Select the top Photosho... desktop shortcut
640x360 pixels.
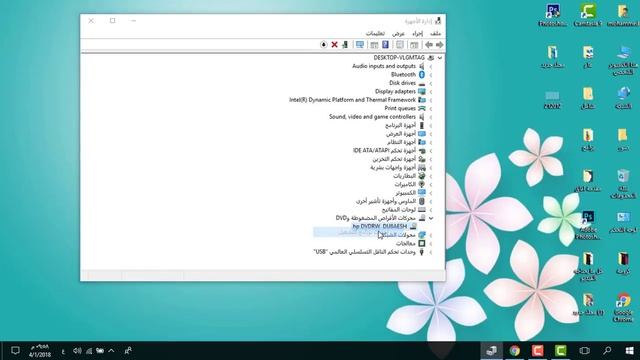[553, 15]
